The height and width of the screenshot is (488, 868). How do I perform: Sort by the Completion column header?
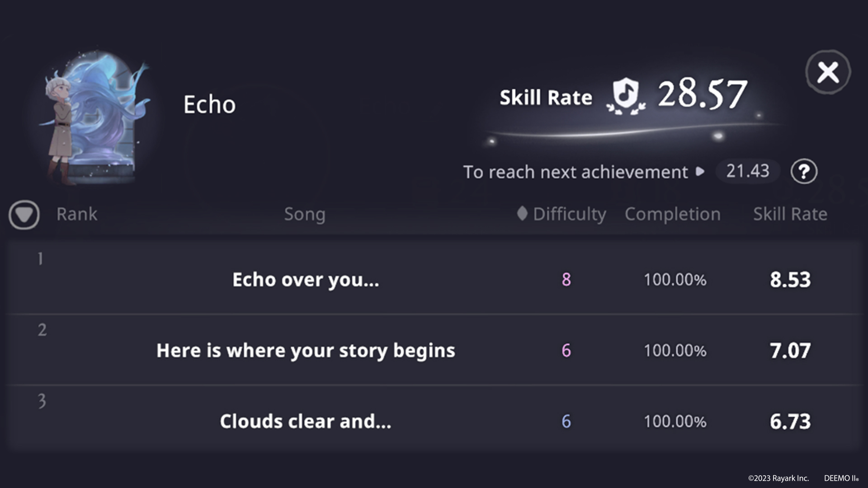coord(672,214)
